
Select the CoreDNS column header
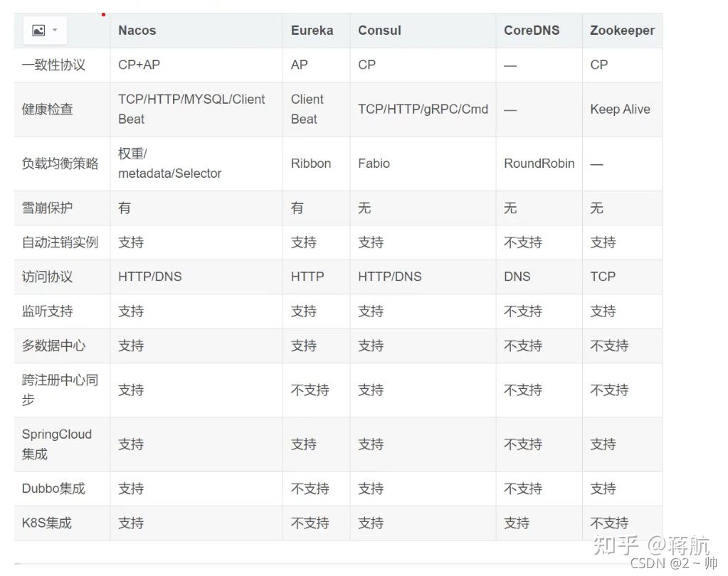[x=532, y=31]
